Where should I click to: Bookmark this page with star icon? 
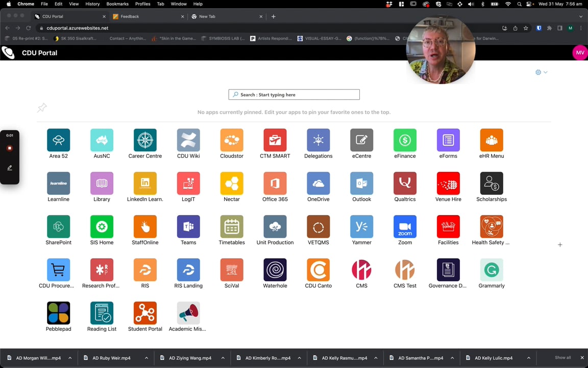(x=526, y=28)
